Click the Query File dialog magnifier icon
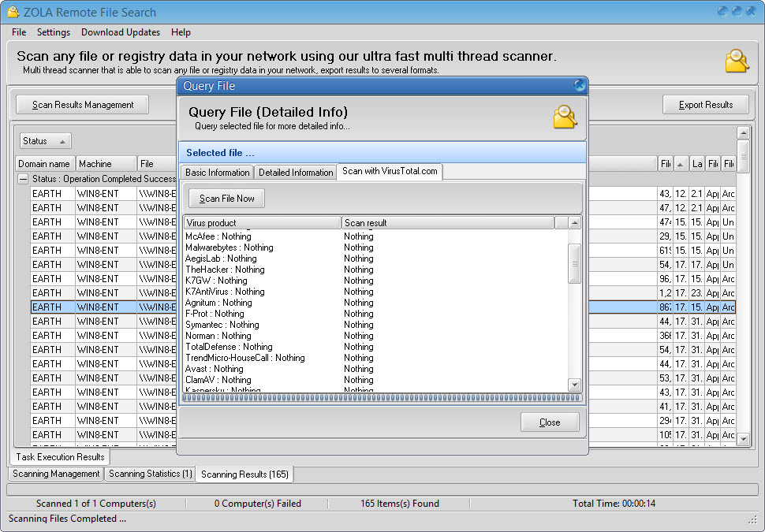 pos(565,117)
